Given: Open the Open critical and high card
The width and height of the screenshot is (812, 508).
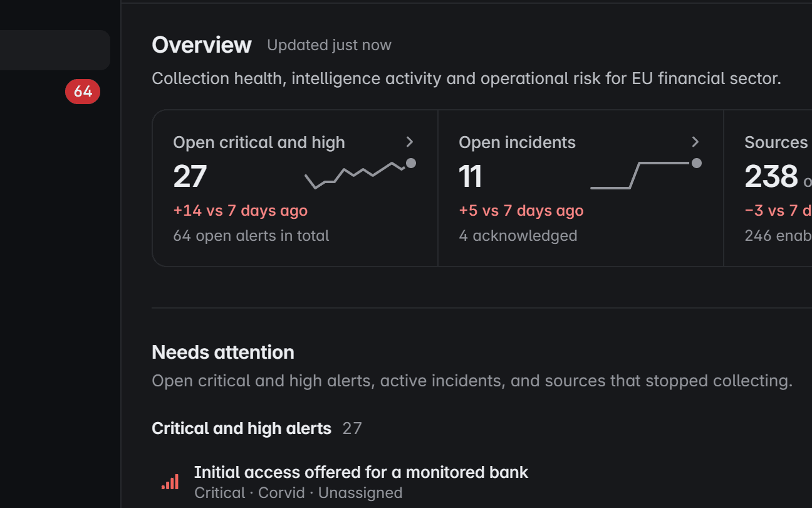Looking at the screenshot, I should [x=295, y=188].
